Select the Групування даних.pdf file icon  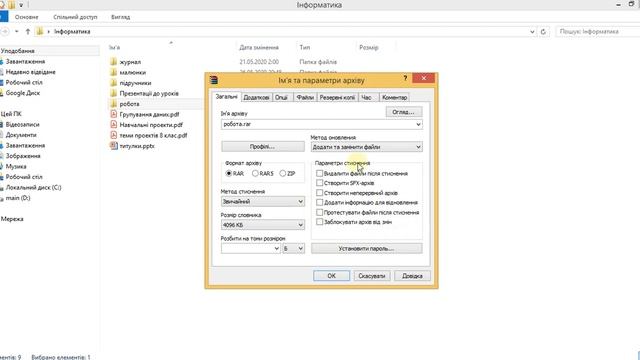(114, 114)
